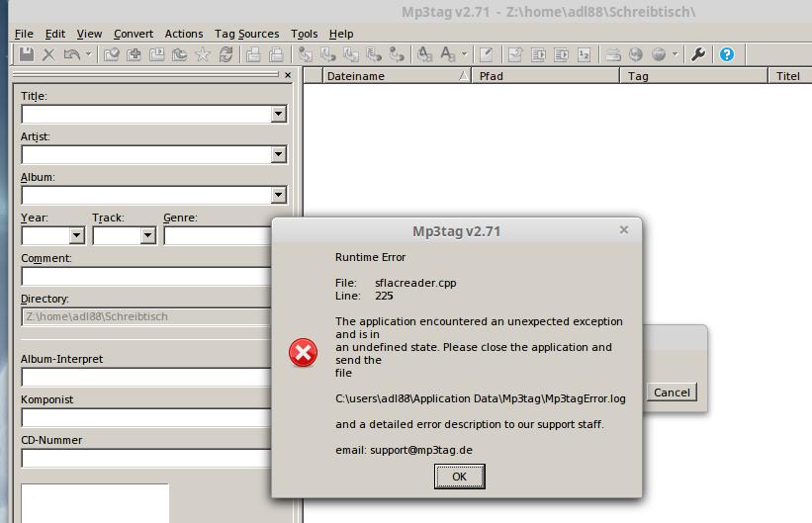Close the tag panel with its small x
Viewport: 812px width, 523px height.
pyautogui.click(x=288, y=75)
